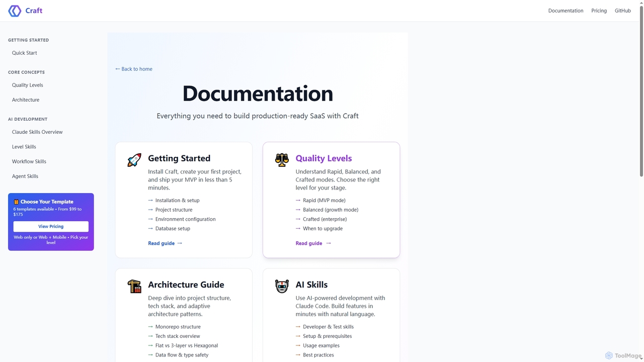644x362 pixels.
Task: Click the Best practices list item
Action: click(x=314, y=355)
